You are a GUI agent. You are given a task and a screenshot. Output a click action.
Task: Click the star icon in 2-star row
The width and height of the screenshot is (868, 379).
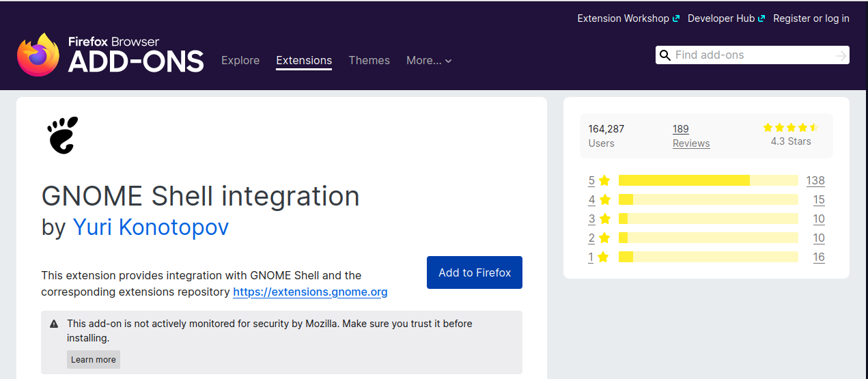(x=604, y=238)
